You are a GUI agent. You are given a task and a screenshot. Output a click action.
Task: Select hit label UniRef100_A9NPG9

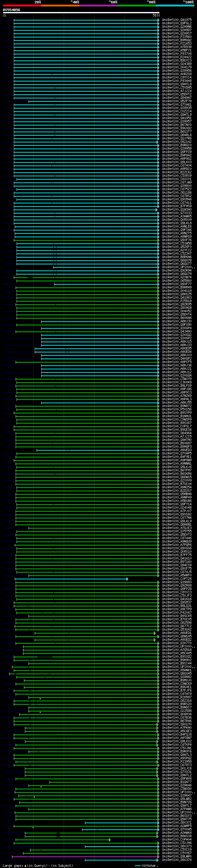point(176,236)
